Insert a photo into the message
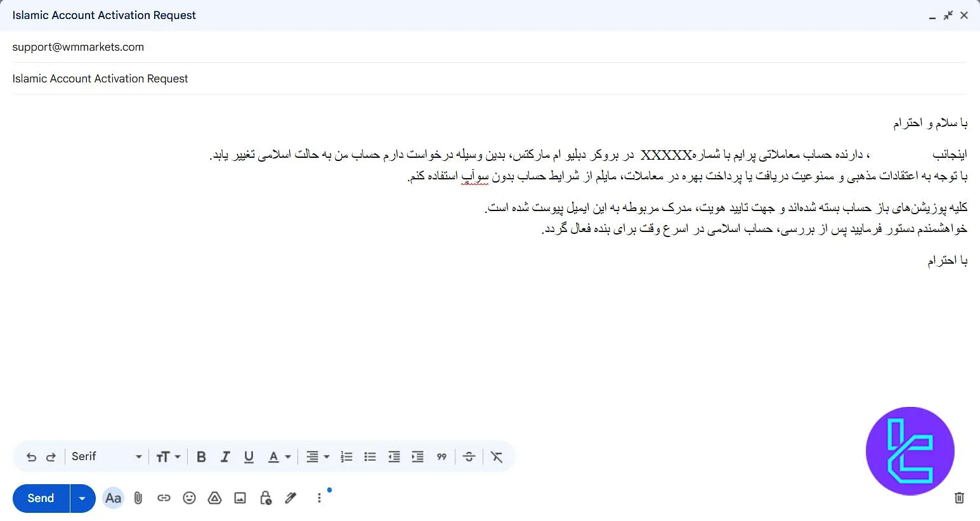 click(x=240, y=498)
